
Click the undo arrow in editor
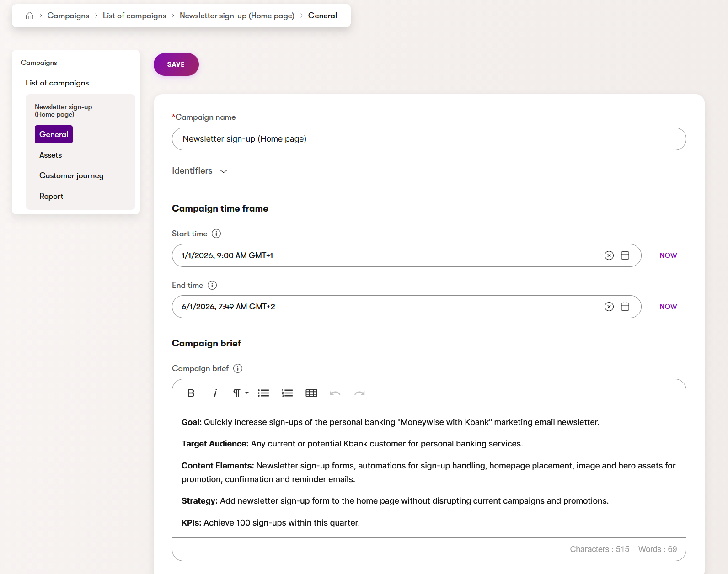coord(335,393)
